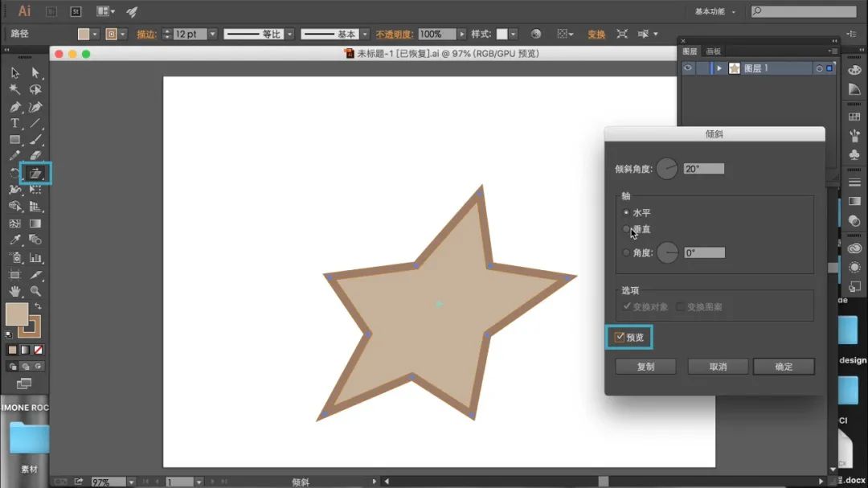868x488 pixels.
Task: Click target circle of 图层 1
Action: click(819, 68)
